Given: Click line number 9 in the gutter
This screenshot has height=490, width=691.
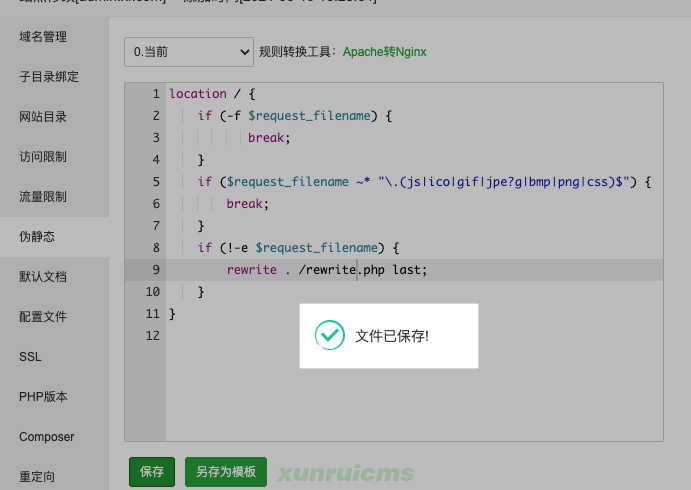Looking at the screenshot, I should 156,270.
